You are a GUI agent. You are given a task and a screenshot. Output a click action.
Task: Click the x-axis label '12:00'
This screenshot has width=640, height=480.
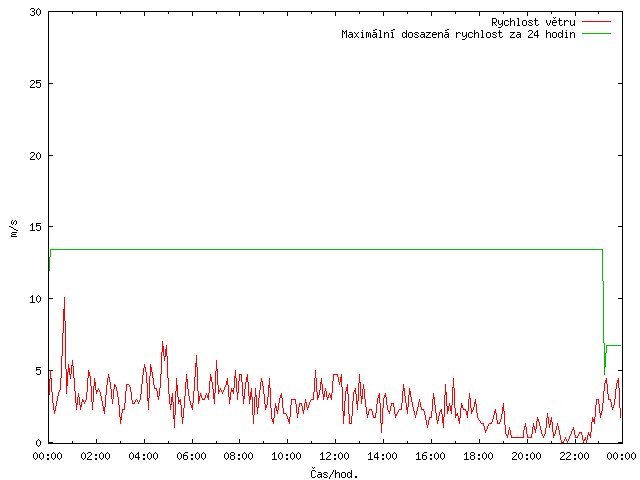coord(334,456)
